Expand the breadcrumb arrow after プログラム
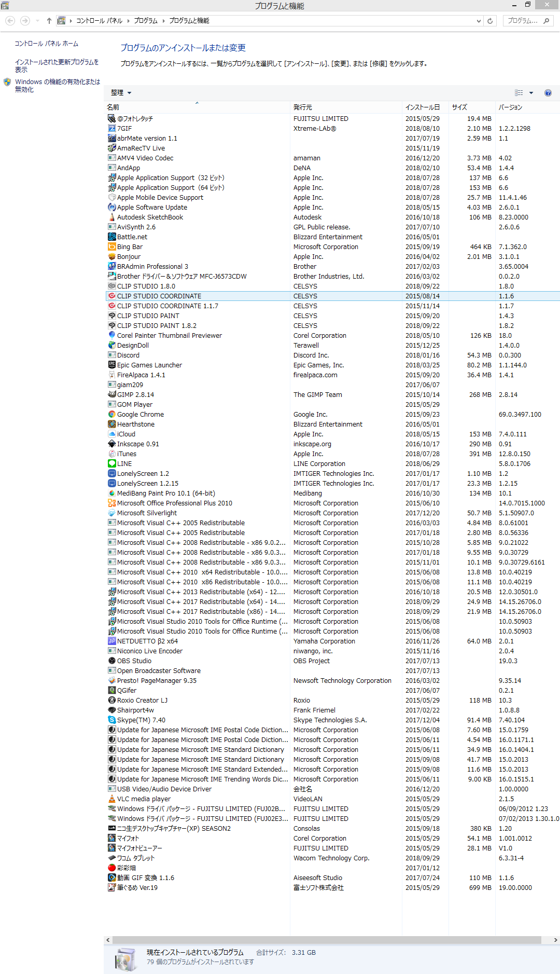Image resolution: width=560 pixels, height=974 pixels. pyautogui.click(x=163, y=21)
